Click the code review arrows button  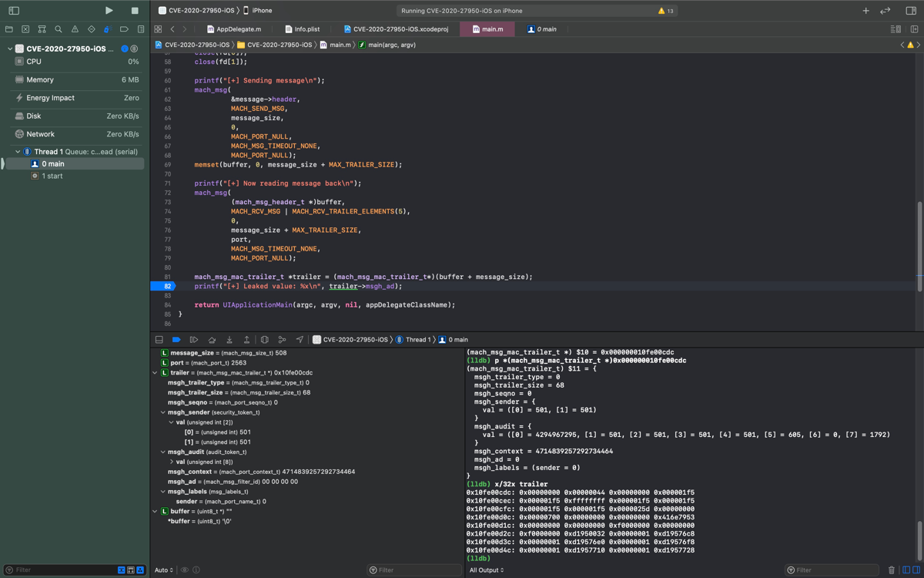(x=885, y=11)
